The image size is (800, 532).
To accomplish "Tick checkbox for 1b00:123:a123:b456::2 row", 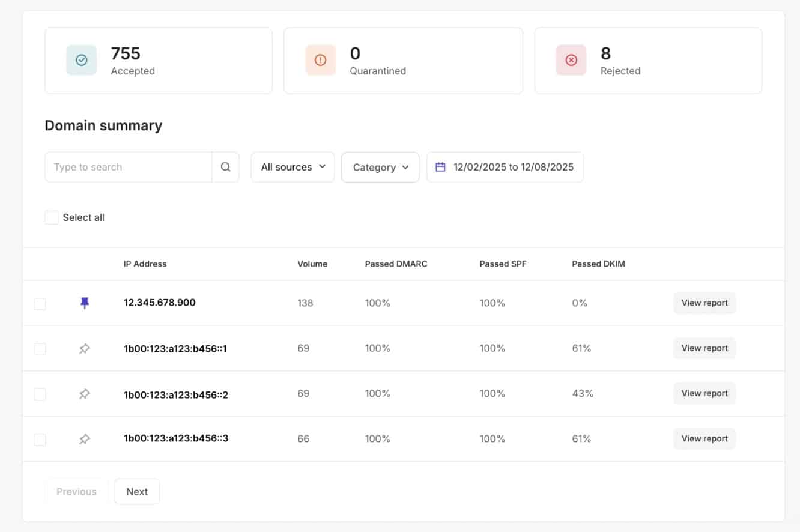I will tap(40, 394).
